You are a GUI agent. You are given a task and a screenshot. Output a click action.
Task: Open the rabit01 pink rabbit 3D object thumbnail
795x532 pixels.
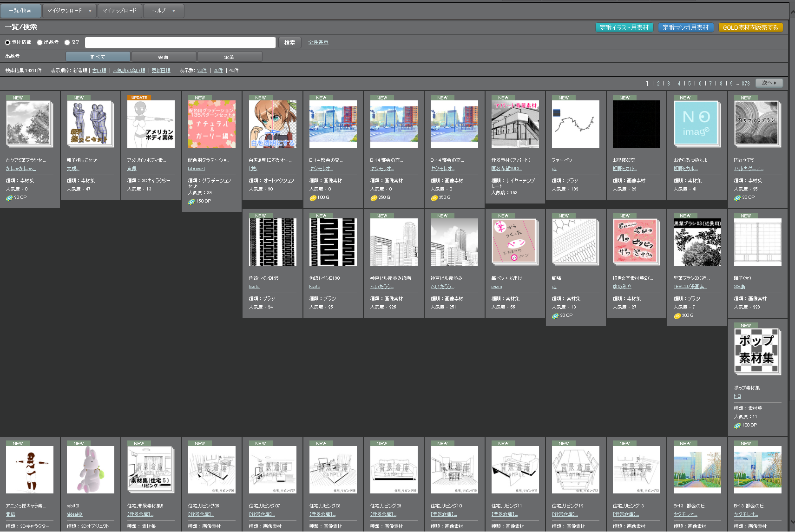pyautogui.click(x=90, y=470)
